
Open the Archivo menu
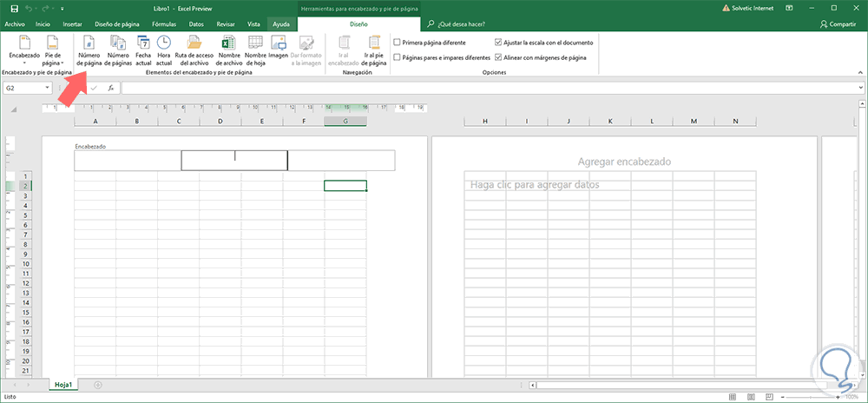tap(15, 24)
